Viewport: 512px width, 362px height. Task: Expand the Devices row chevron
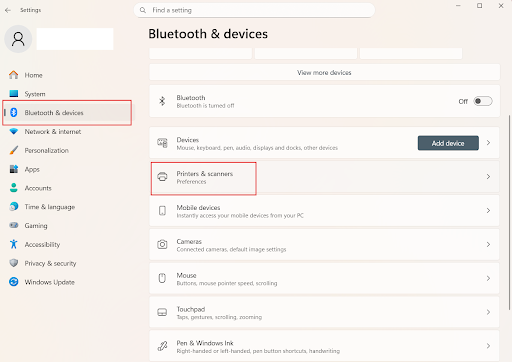point(488,143)
